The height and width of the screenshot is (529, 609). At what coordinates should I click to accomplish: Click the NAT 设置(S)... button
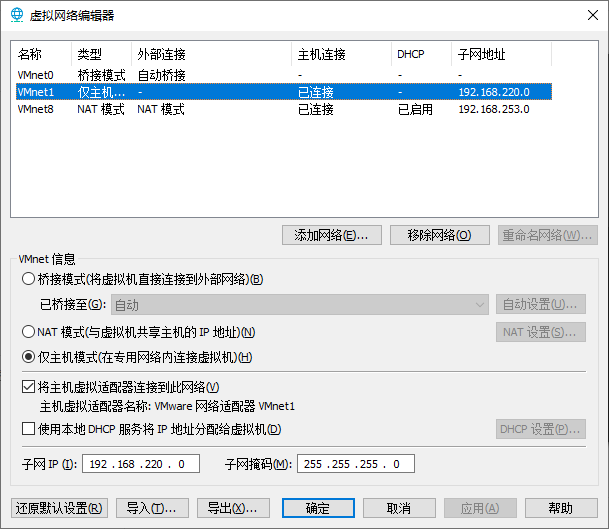click(x=541, y=332)
